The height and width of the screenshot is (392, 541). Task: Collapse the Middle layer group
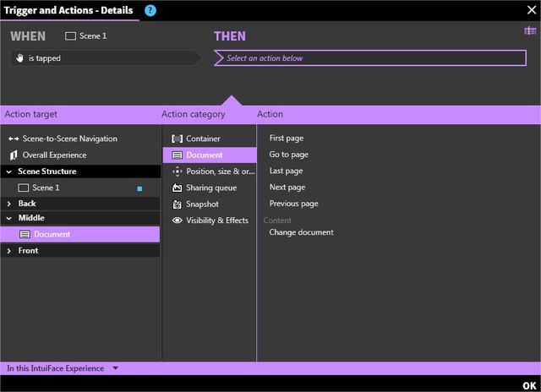(9, 219)
